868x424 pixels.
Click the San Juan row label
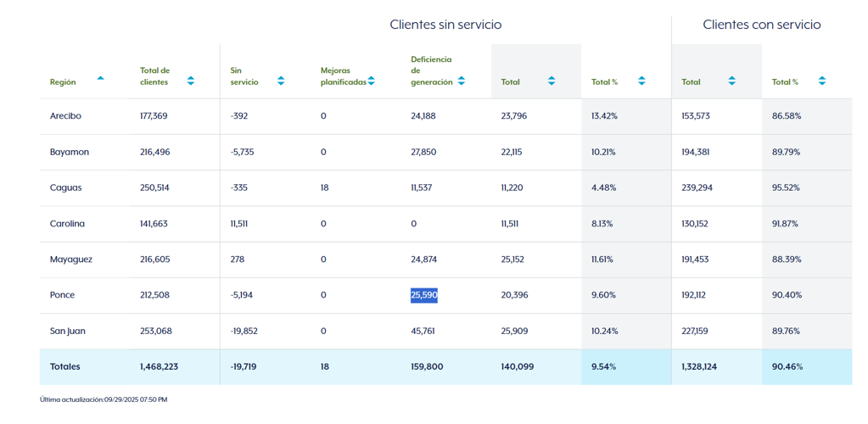coord(67,331)
